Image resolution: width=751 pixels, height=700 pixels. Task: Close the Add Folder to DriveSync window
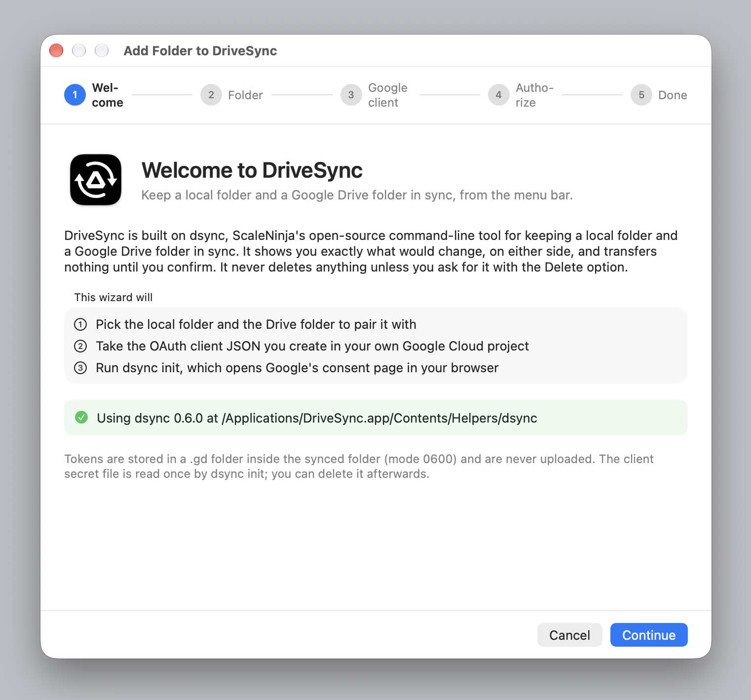pyautogui.click(x=56, y=50)
